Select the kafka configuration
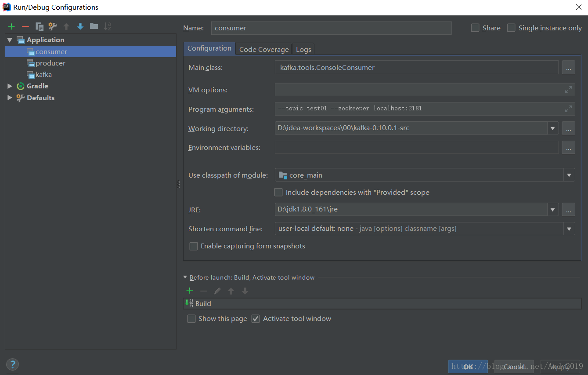588x375 pixels. [x=91, y=74]
